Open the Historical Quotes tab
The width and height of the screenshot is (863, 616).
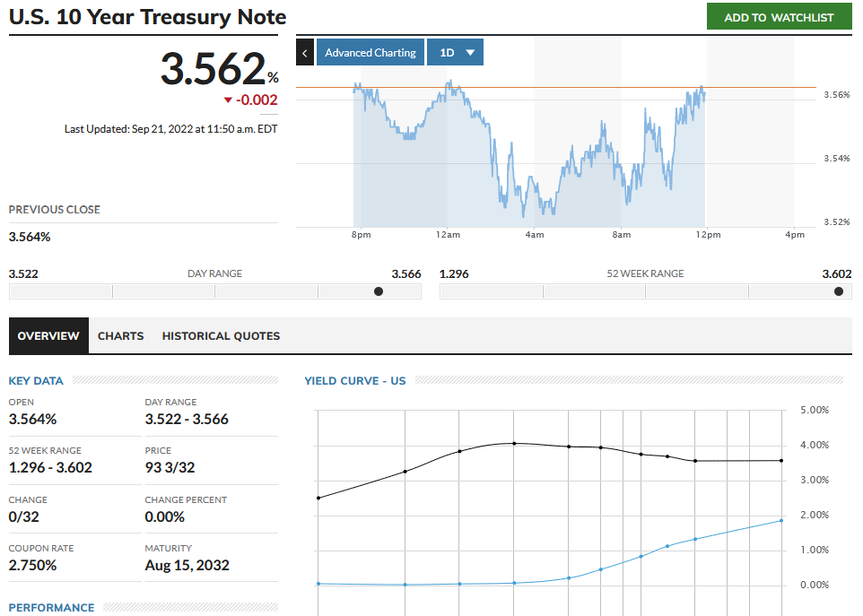point(221,335)
